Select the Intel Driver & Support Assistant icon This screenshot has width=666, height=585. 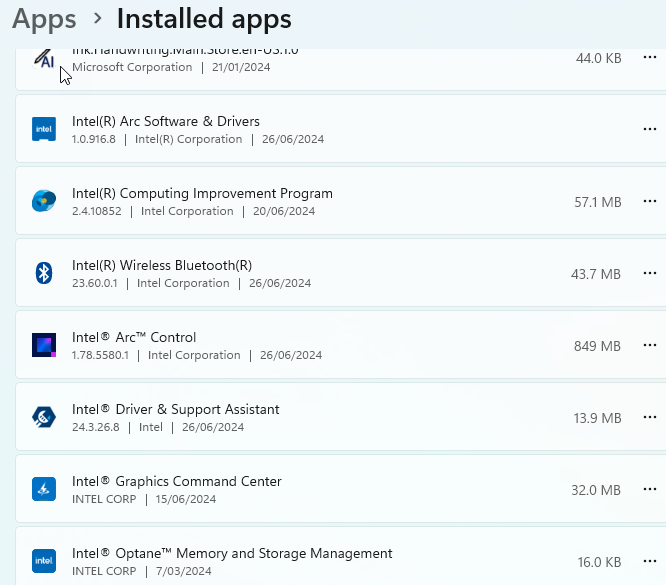[x=43, y=417]
